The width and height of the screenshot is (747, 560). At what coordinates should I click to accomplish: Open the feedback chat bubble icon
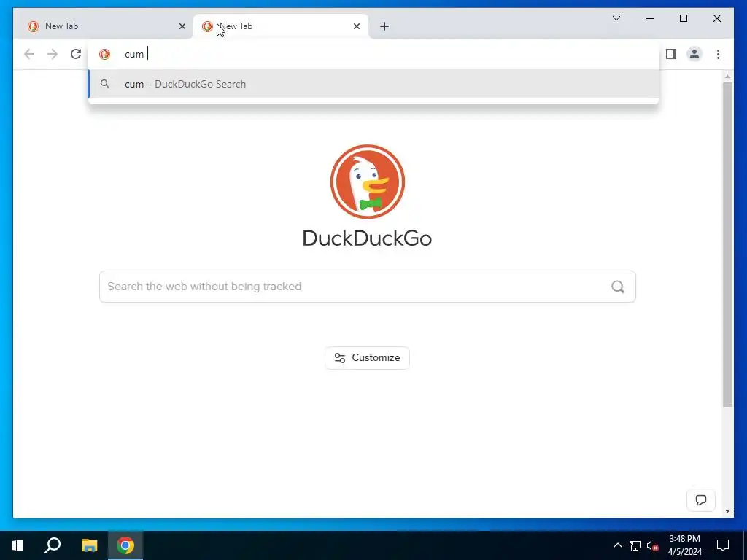click(x=701, y=500)
